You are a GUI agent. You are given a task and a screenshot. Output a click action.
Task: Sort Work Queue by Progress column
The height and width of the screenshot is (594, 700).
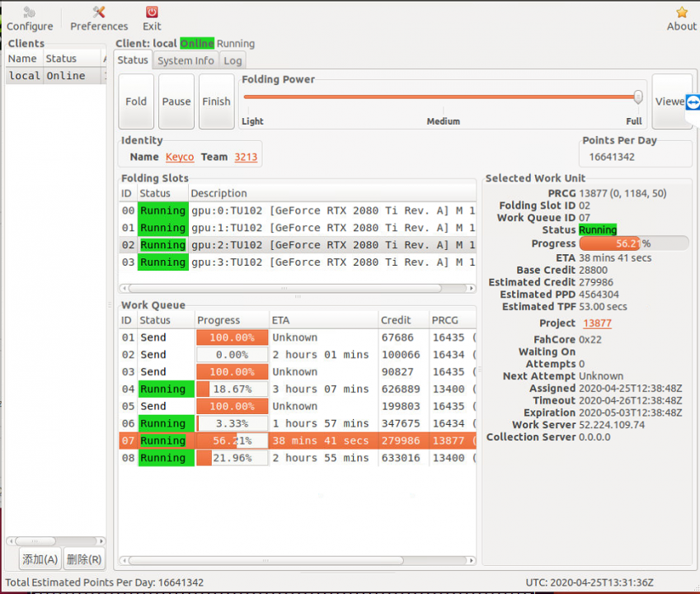pos(232,320)
